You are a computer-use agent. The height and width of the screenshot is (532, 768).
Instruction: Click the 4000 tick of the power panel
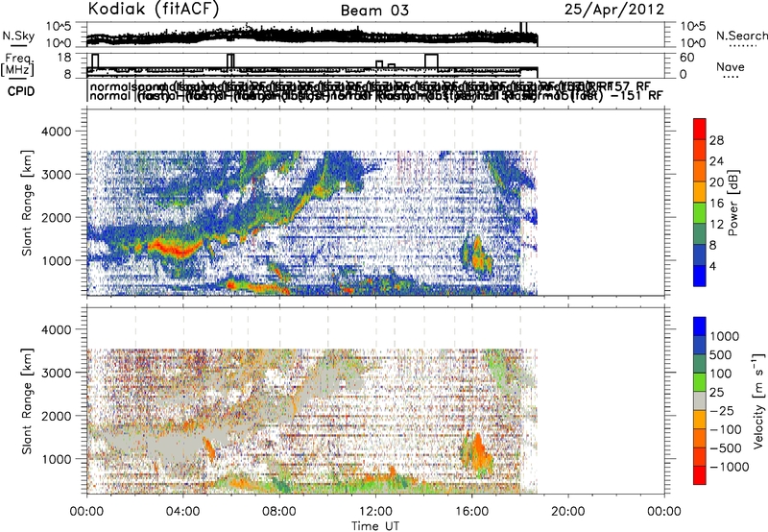pos(59,132)
